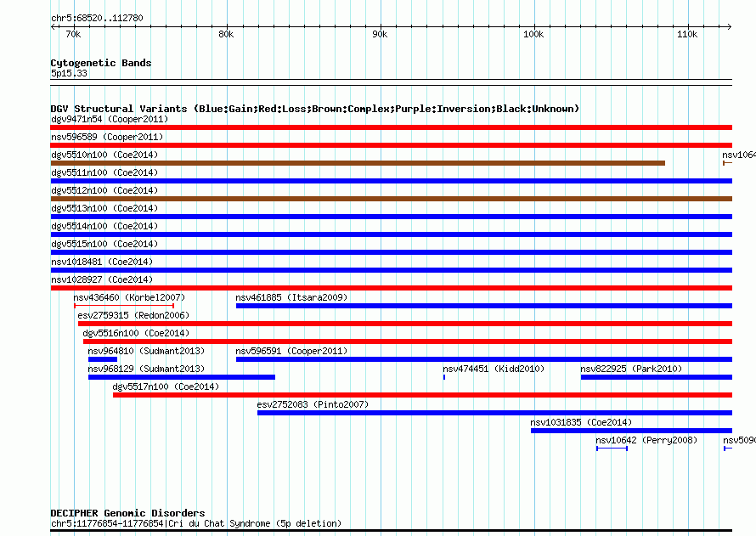Open the dgv5512n100 (Coe2014) label
Image resolution: width=756 pixels, height=536 pixels.
104,190
